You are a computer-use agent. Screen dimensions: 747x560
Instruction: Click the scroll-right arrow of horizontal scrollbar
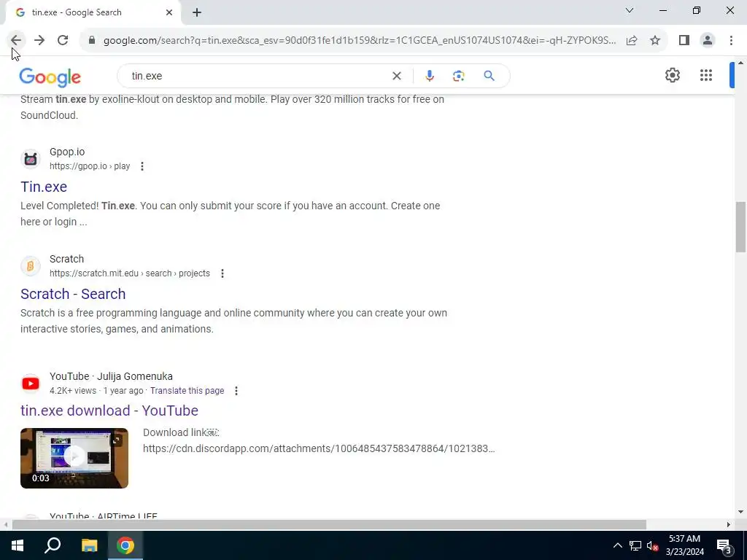(x=729, y=524)
